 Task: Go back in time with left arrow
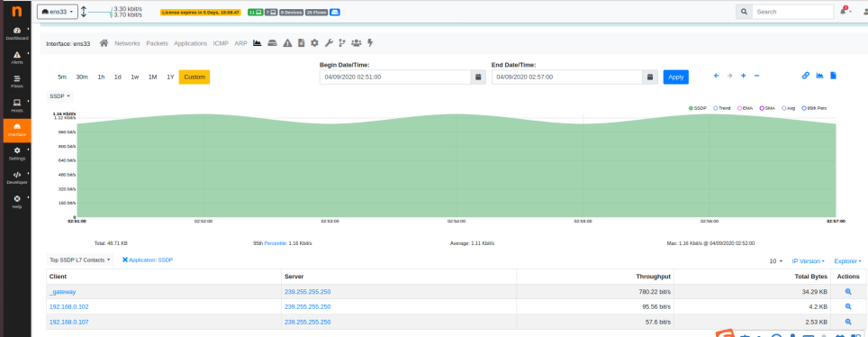[717, 76]
